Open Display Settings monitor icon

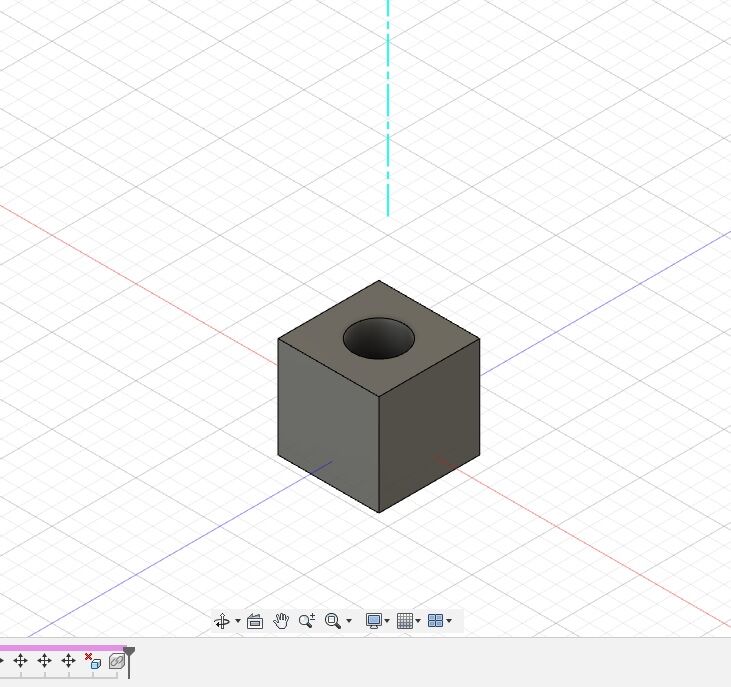click(374, 621)
